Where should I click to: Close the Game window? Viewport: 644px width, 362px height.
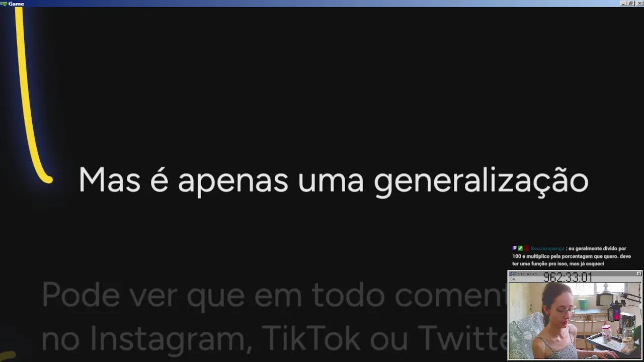(639, 4)
